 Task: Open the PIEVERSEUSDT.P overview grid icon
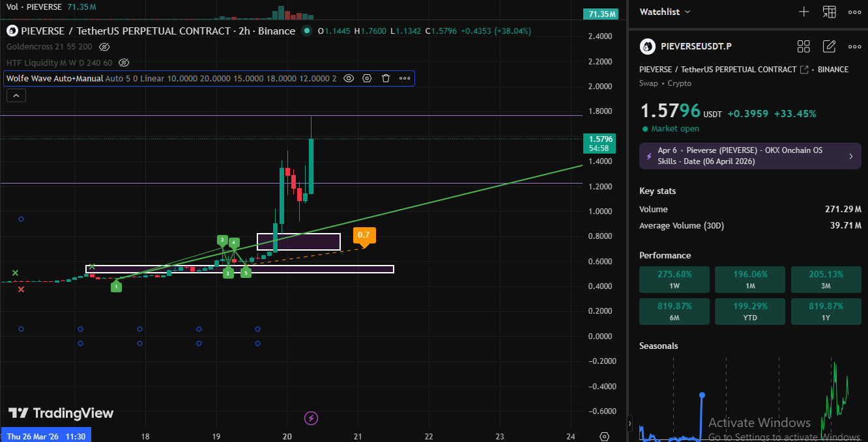point(803,46)
